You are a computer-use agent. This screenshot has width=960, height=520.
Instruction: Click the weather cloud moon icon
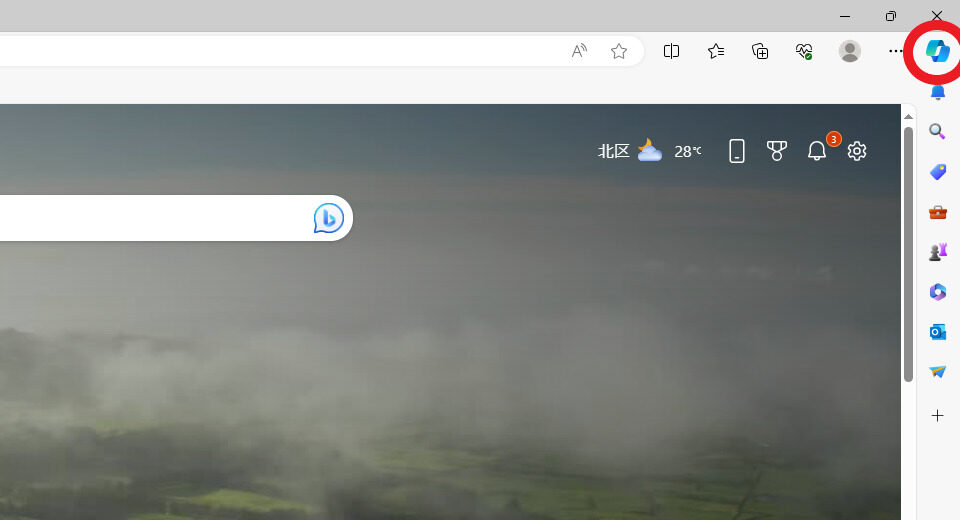tap(650, 150)
